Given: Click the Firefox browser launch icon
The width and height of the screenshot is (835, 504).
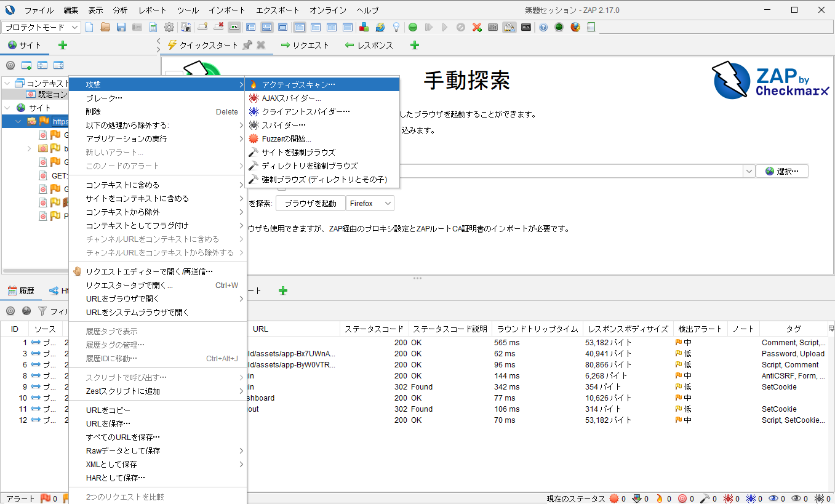Looking at the screenshot, I should 575,27.
